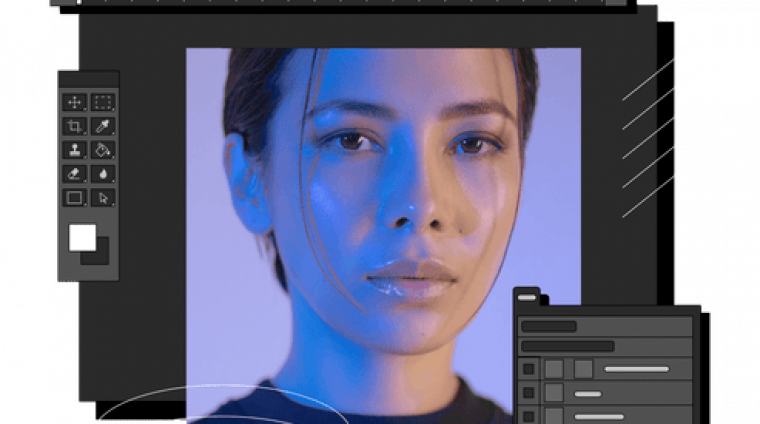
Task: Click the top layer's mask thumbnail
Action: click(583, 369)
